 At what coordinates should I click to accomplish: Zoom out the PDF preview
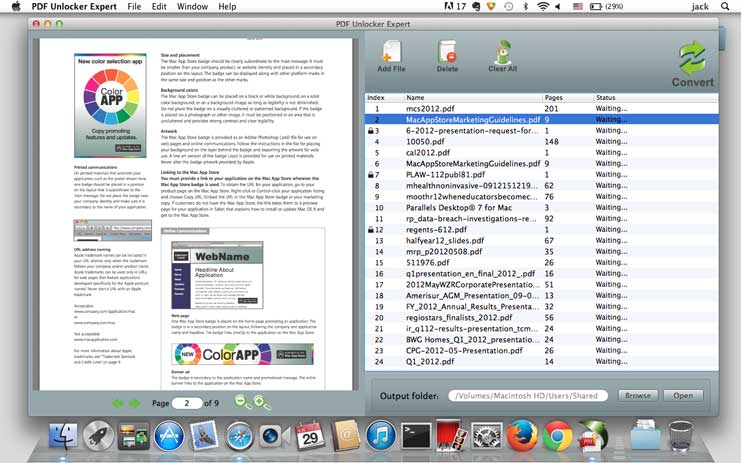[243, 402]
